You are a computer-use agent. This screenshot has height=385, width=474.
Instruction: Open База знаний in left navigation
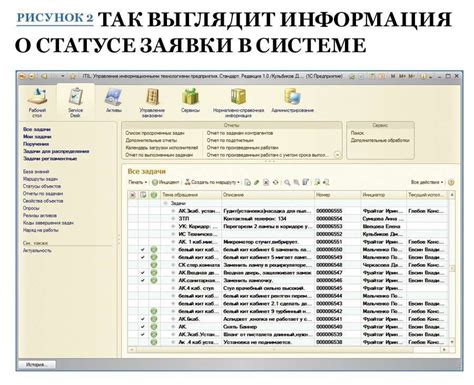pyautogui.click(x=36, y=172)
